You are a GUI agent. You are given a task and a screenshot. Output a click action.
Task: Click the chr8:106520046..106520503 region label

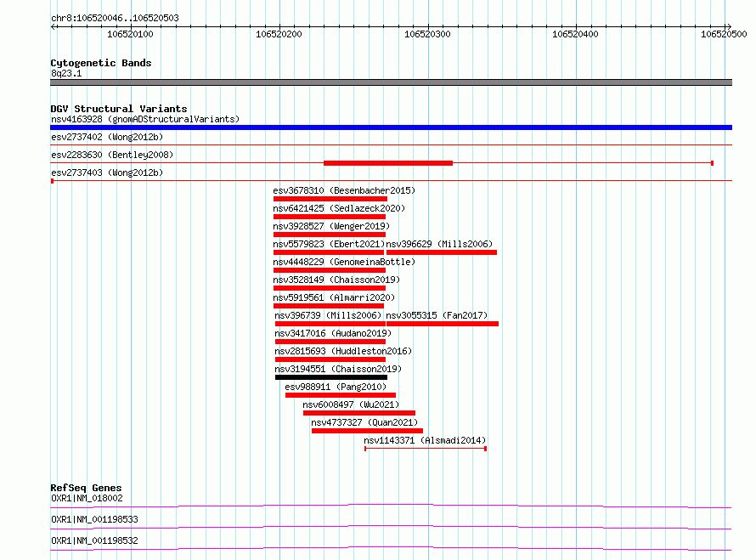[x=115, y=18]
